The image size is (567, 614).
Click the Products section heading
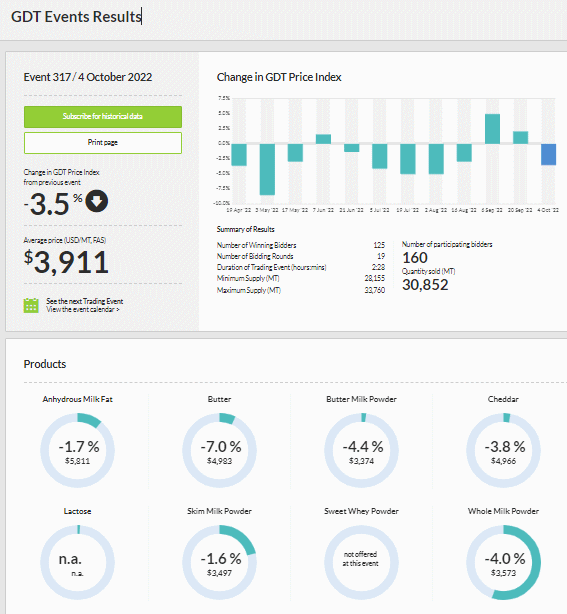pos(45,364)
